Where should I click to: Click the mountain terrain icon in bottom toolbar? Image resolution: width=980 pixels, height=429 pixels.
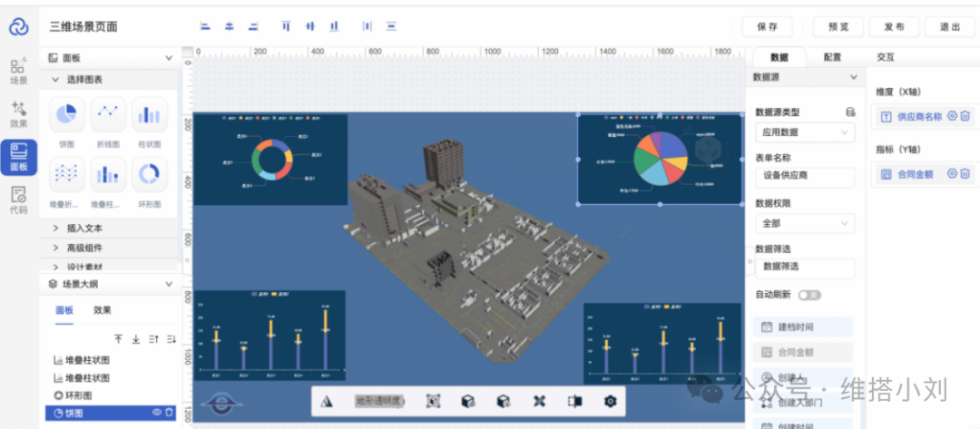(x=326, y=402)
